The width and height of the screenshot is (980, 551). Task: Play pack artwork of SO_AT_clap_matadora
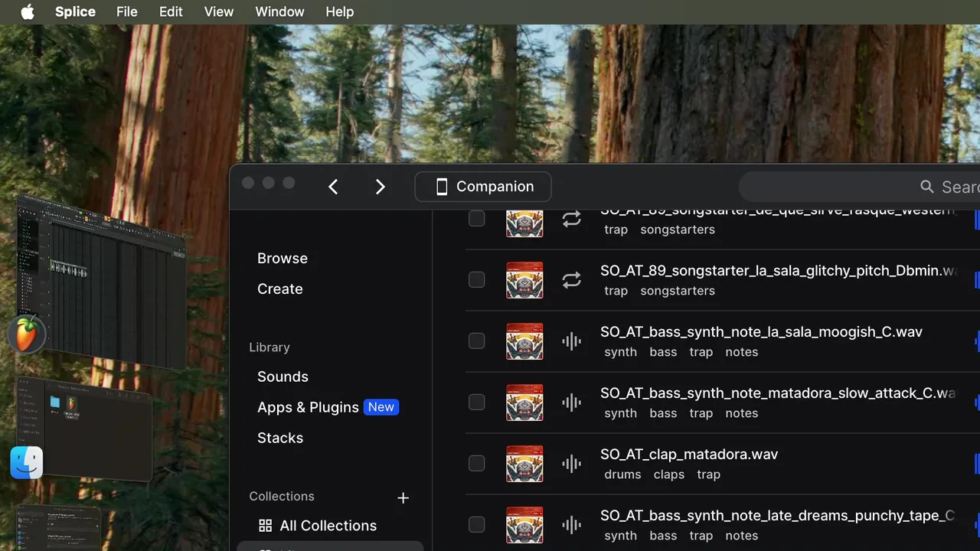tap(524, 464)
